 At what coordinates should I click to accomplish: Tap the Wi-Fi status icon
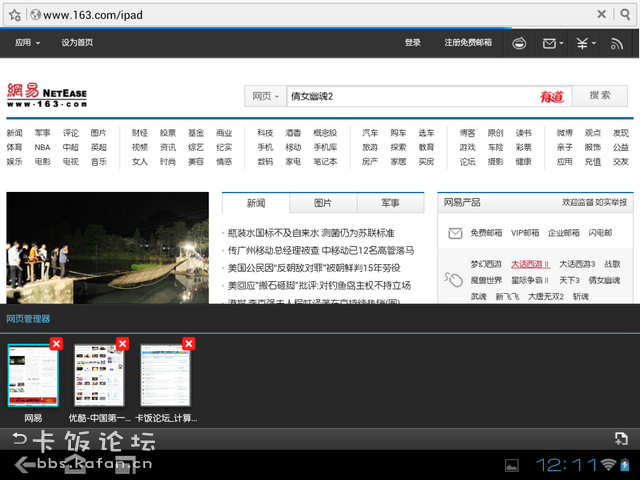(x=609, y=465)
